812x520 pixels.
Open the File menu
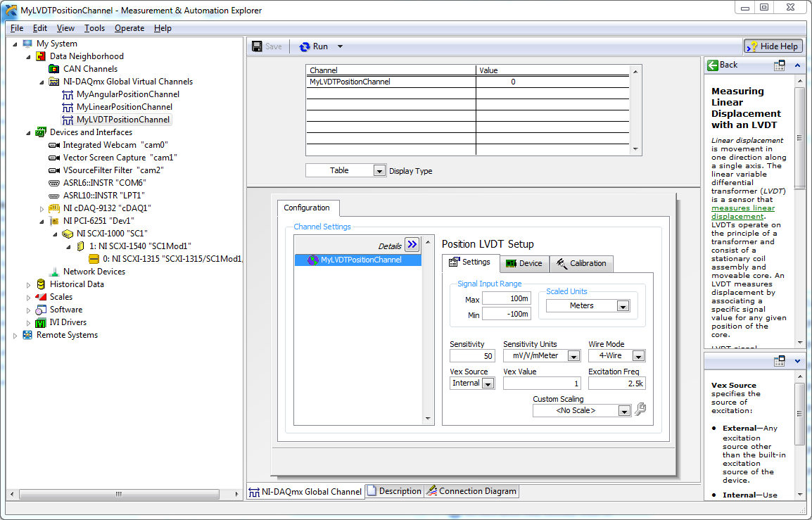pyautogui.click(x=17, y=28)
